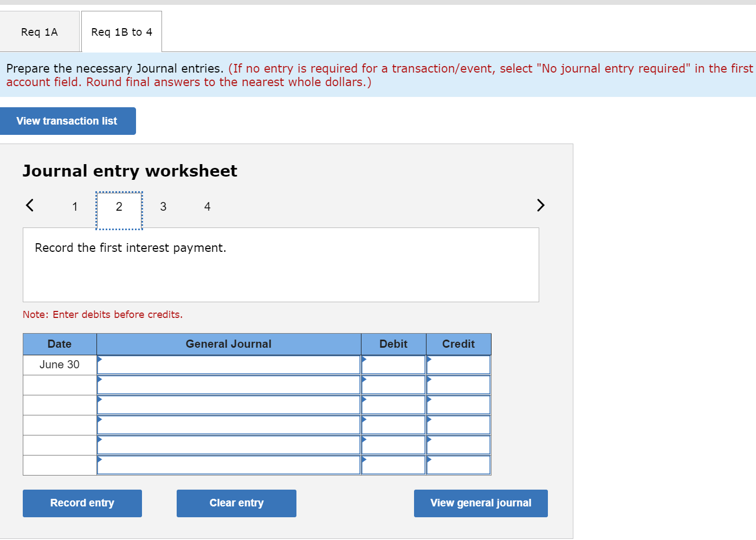Select the Debit field in the fifth row
The width and height of the screenshot is (756, 540).
(393, 445)
